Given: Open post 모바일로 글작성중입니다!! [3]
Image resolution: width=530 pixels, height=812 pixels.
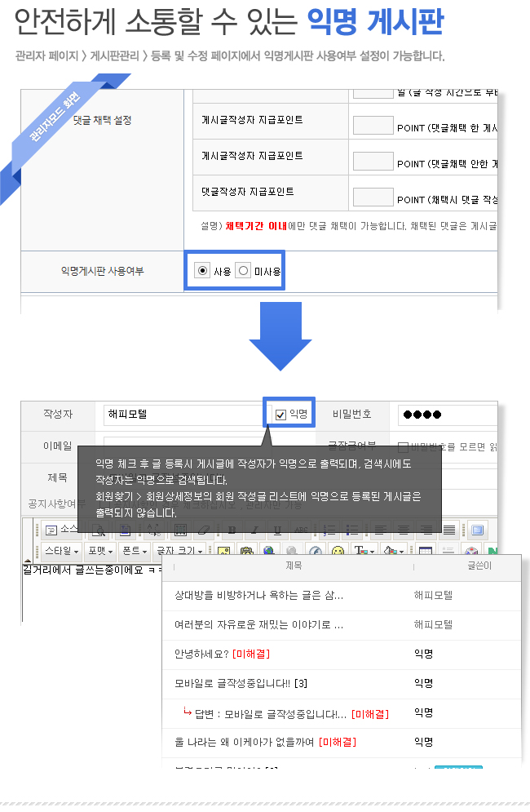Looking at the screenshot, I should (x=241, y=684).
